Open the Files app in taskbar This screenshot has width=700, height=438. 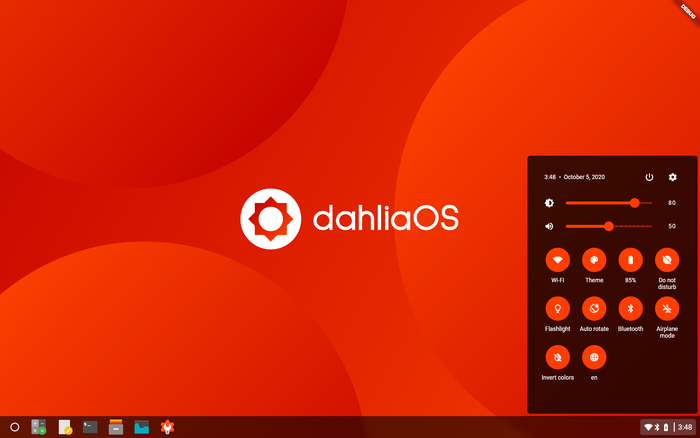116,427
